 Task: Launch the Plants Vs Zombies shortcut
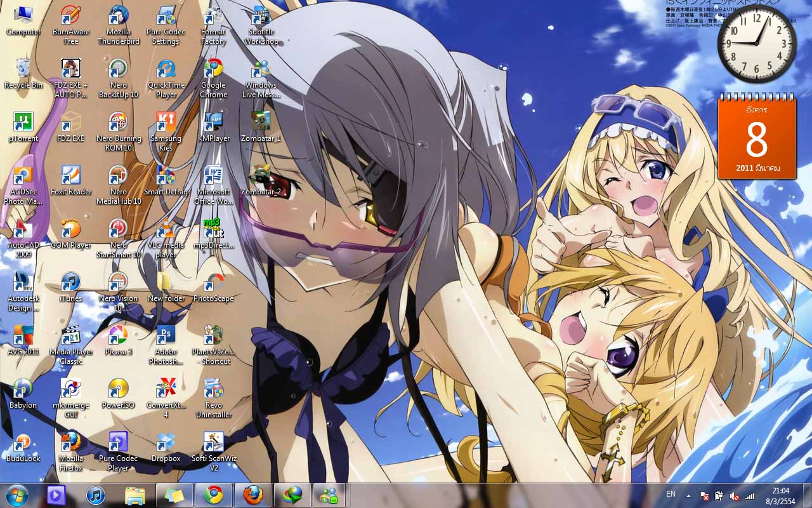(x=214, y=345)
